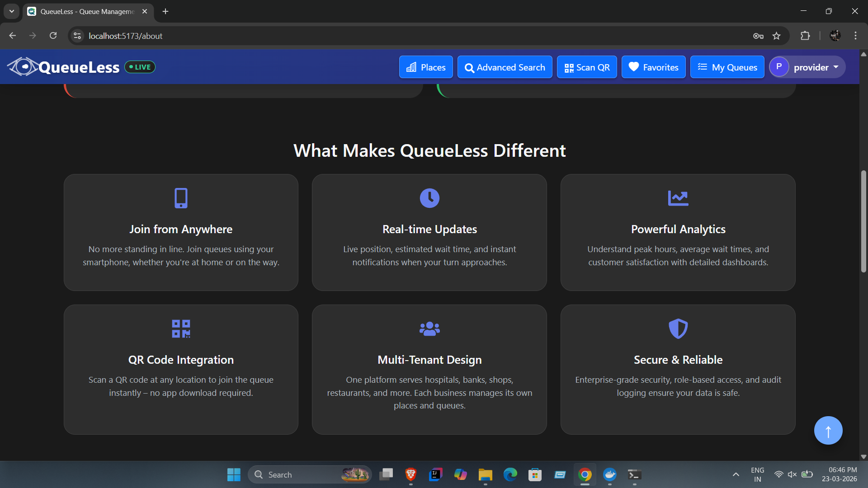Click the Join from Anywhere card title
Image resolution: width=868 pixels, height=488 pixels.
tap(181, 229)
